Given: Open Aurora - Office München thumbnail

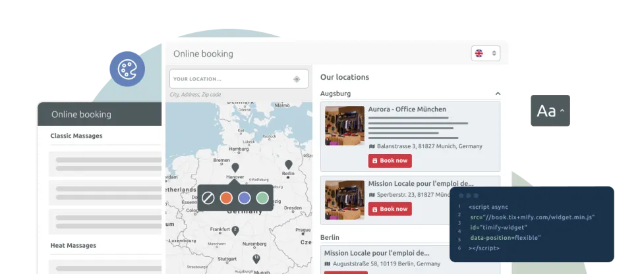Looking at the screenshot, I should pyautogui.click(x=345, y=126).
